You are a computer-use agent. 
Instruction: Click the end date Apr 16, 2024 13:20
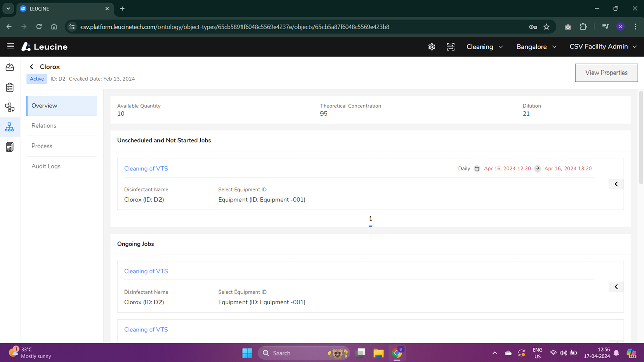568,169
